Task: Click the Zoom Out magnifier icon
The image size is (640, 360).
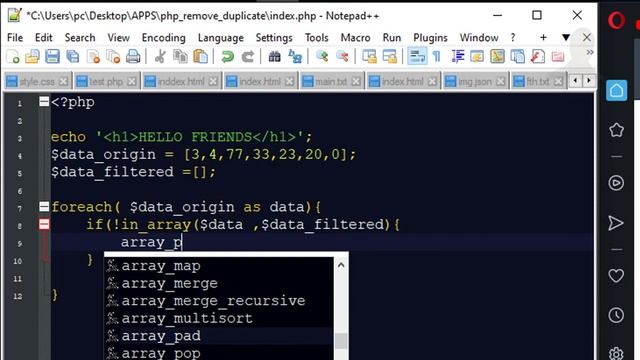Action: (x=342, y=57)
